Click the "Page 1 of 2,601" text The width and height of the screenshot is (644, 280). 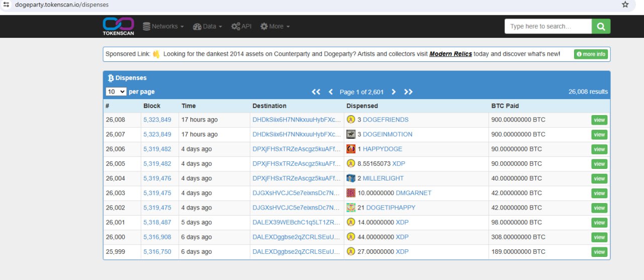point(362,91)
